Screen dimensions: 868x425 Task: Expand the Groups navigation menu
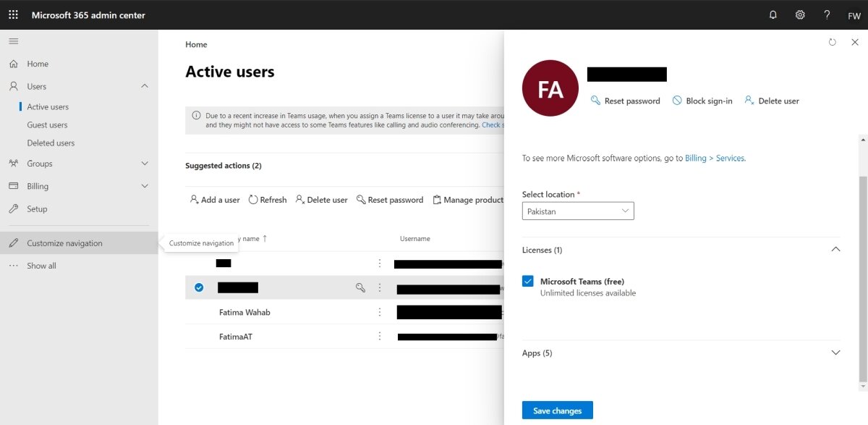click(x=145, y=164)
